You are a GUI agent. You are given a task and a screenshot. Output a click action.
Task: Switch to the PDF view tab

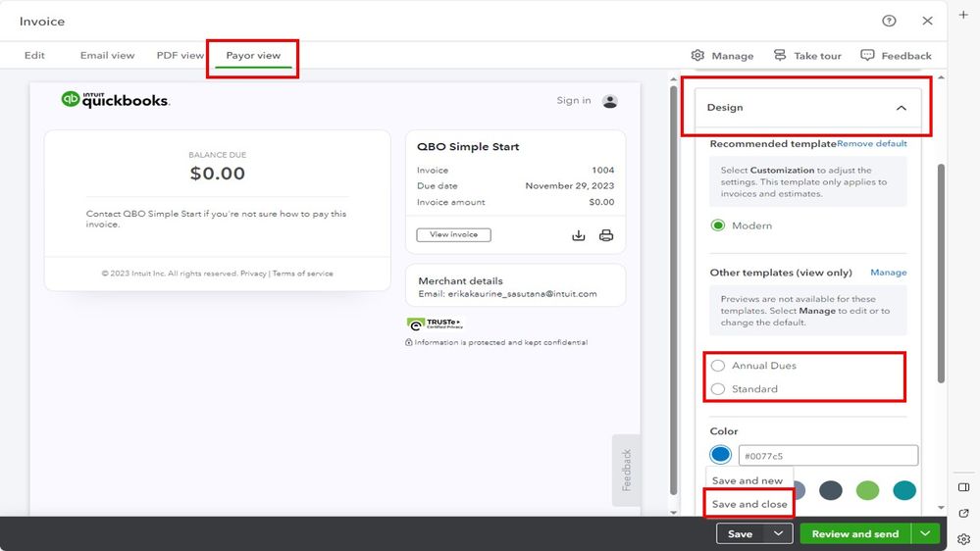[x=180, y=55]
